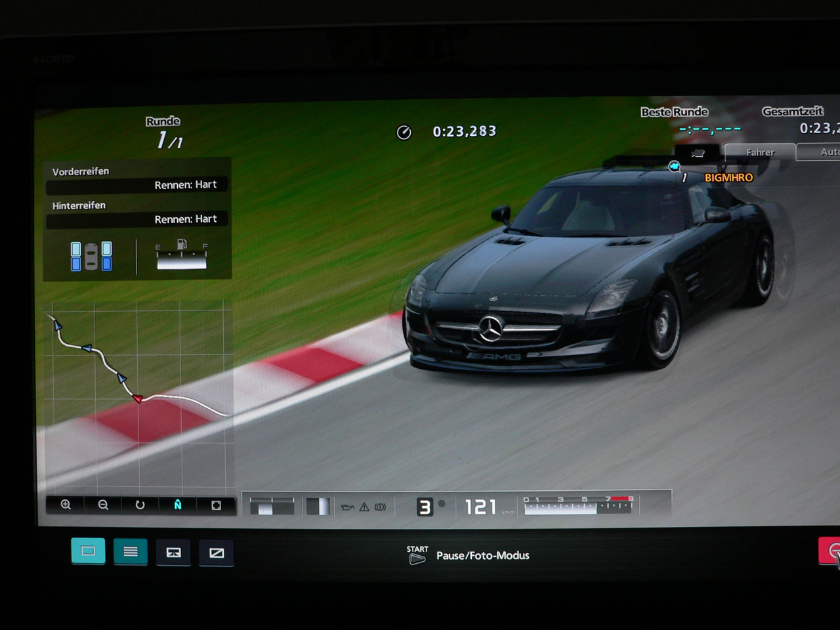Click the speed readout 121
840x630 pixels.
[x=480, y=507]
